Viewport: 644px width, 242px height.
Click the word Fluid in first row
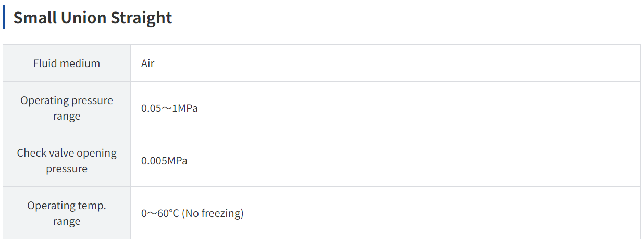click(45, 63)
